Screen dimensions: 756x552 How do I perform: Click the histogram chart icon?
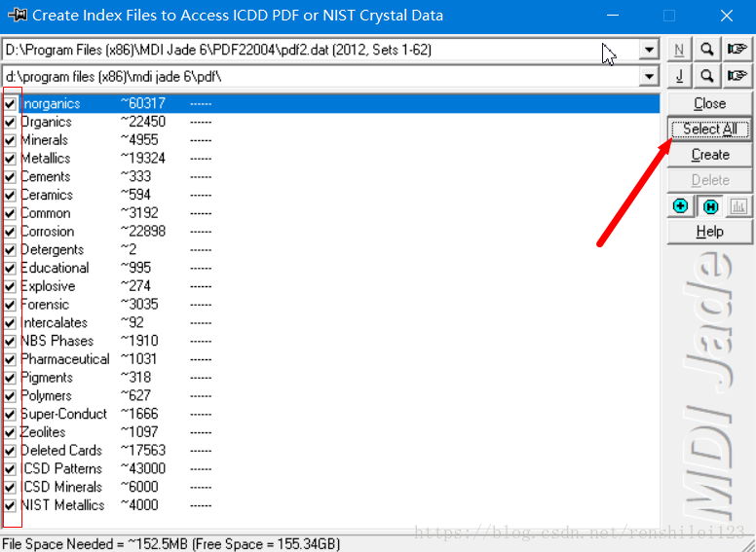coord(738,206)
